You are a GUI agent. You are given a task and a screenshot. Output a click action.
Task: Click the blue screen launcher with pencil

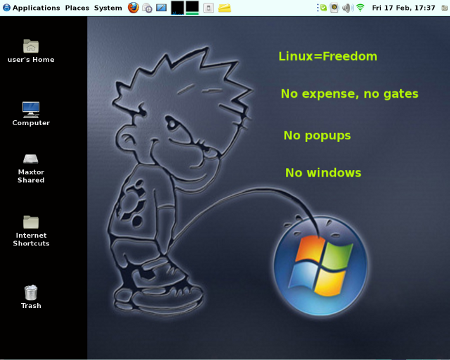[161, 8]
